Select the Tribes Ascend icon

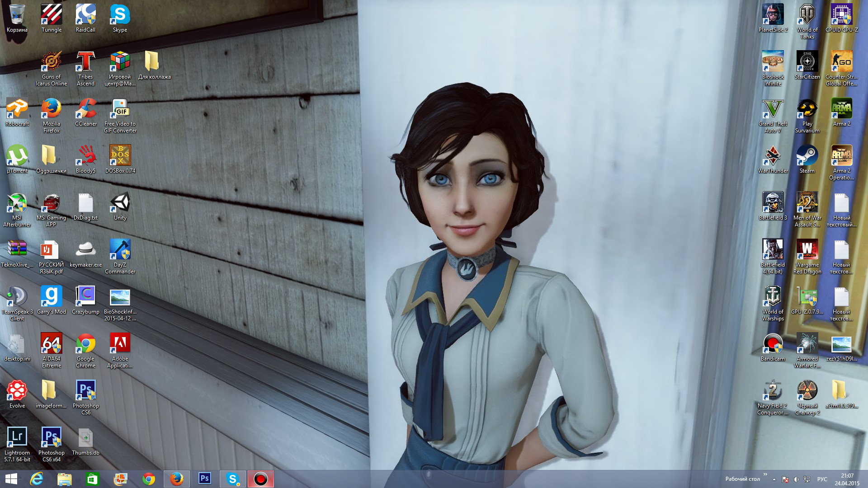(x=85, y=68)
